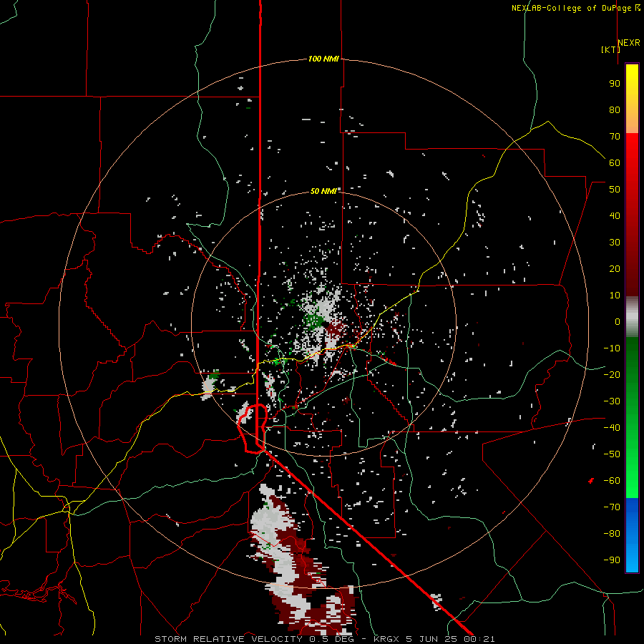Click the -50 knot scale label
644x644 pixels.
point(612,454)
